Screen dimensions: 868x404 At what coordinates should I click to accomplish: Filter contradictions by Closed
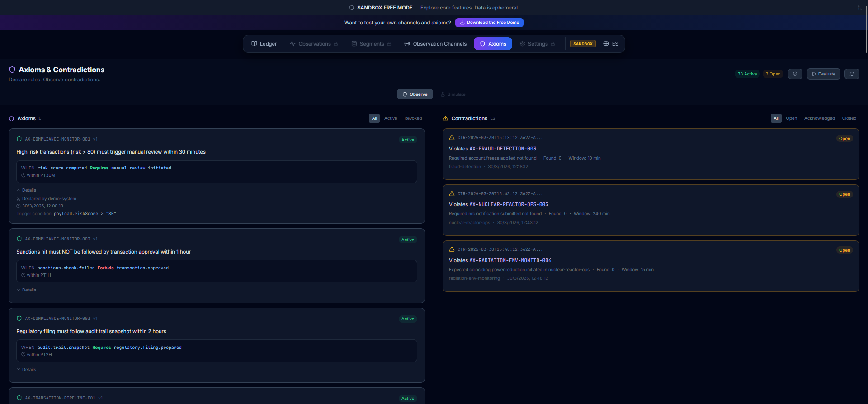[x=849, y=118]
